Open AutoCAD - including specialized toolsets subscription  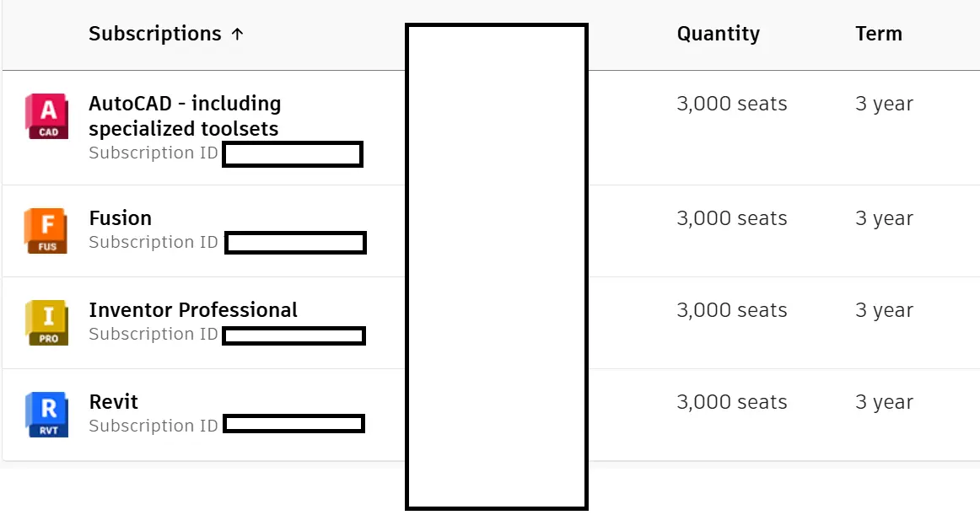click(x=185, y=115)
